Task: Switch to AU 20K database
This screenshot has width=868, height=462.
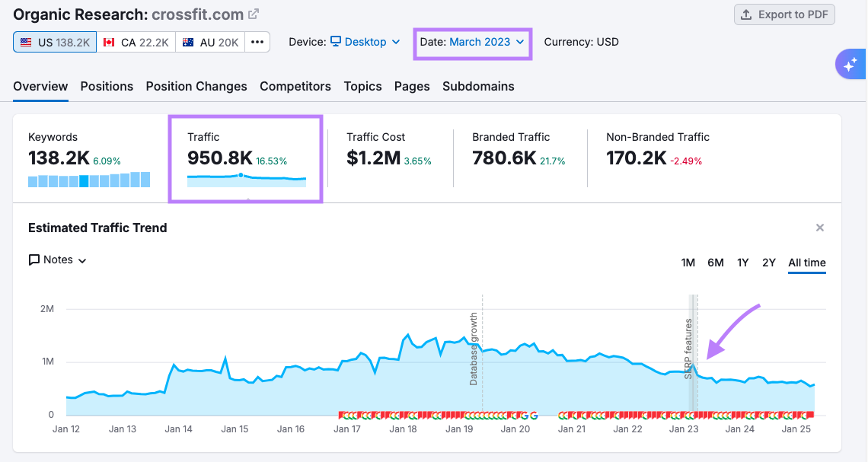Action: pos(210,42)
